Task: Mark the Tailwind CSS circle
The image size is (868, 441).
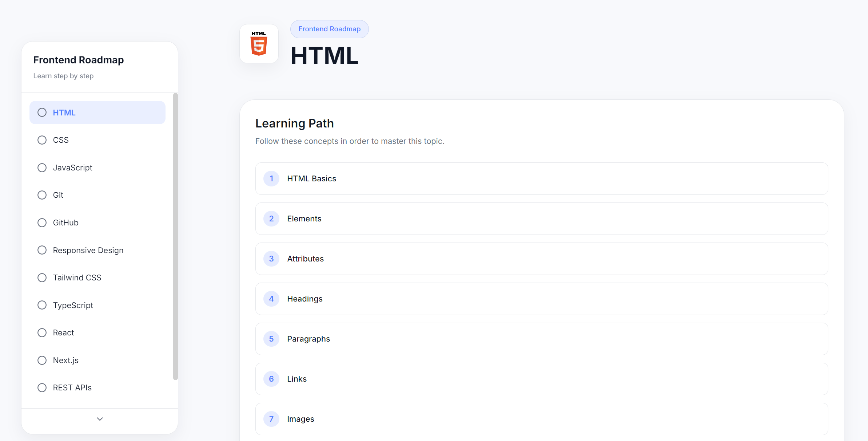Action: pos(42,278)
